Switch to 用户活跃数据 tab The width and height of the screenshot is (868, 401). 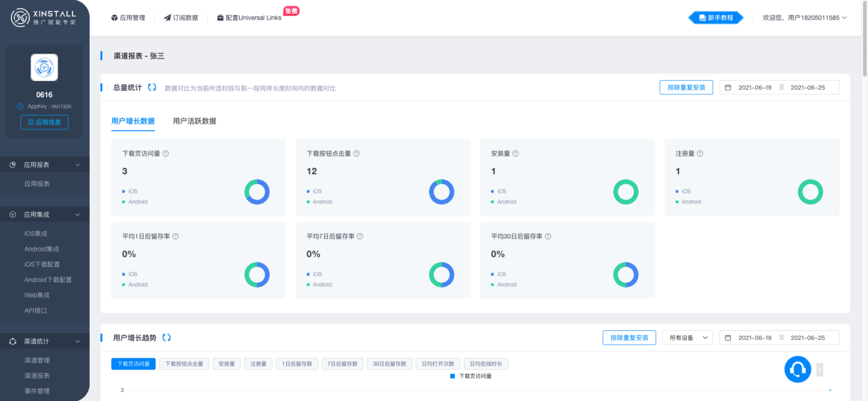coord(194,121)
